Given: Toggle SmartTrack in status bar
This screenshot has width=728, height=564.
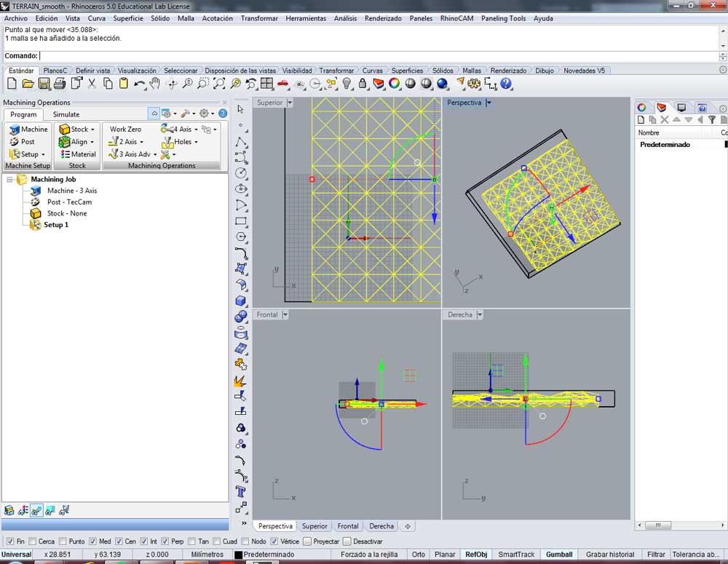Looking at the screenshot, I should 516,555.
